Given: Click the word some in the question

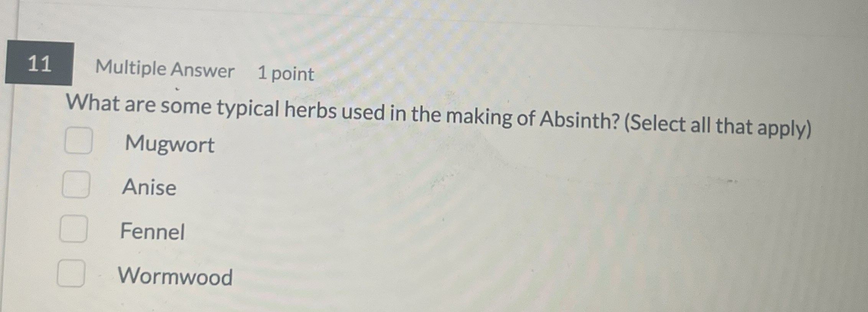Looking at the screenshot, I should tap(186, 106).
